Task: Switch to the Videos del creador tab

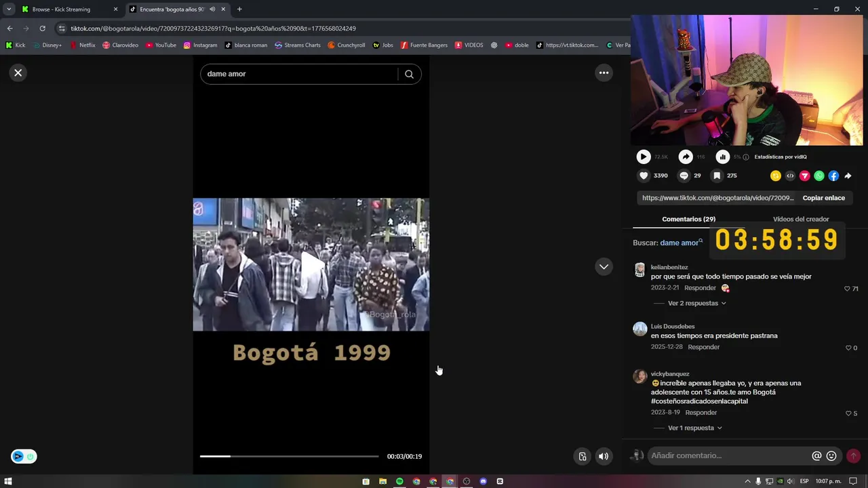Action: (801, 219)
